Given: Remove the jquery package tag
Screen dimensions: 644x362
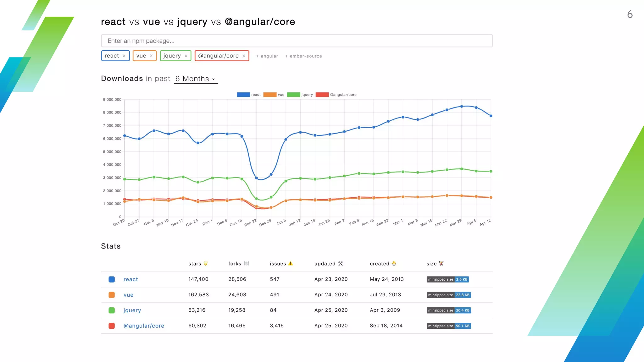Looking at the screenshot, I should [x=186, y=56].
